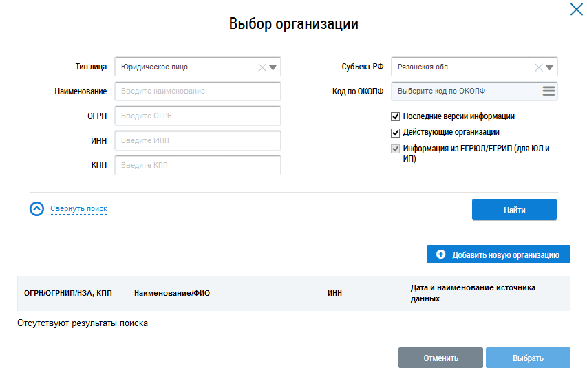Click the Код по ОКОПФ field
The image size is (587, 392).
pos(465,91)
